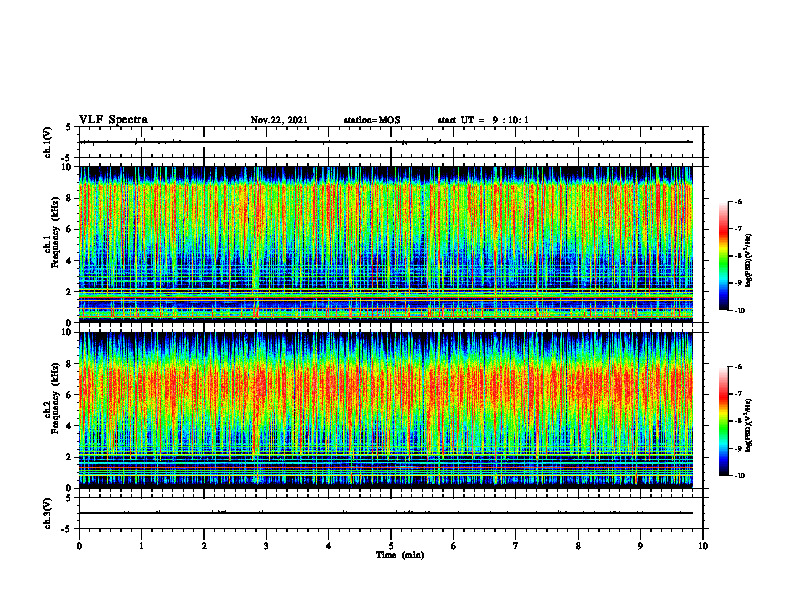Click the "8" kHz tick of ch.1 spectrogram
Image resolution: width=792 pixels, height=612 pixels.
70,198
